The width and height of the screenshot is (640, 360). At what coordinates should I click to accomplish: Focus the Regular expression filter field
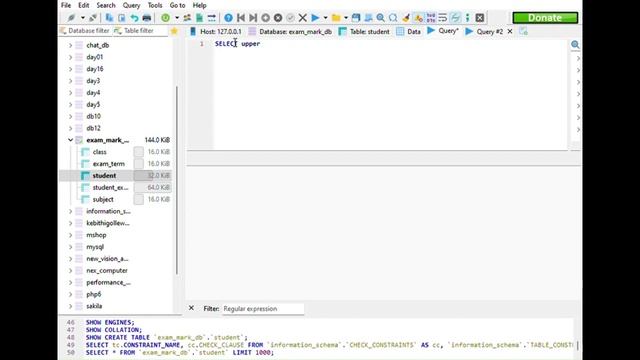coord(263,309)
